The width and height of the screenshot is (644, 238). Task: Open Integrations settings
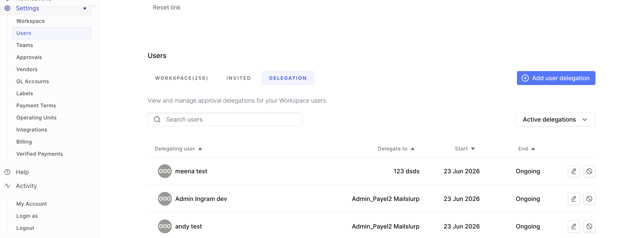[31, 130]
